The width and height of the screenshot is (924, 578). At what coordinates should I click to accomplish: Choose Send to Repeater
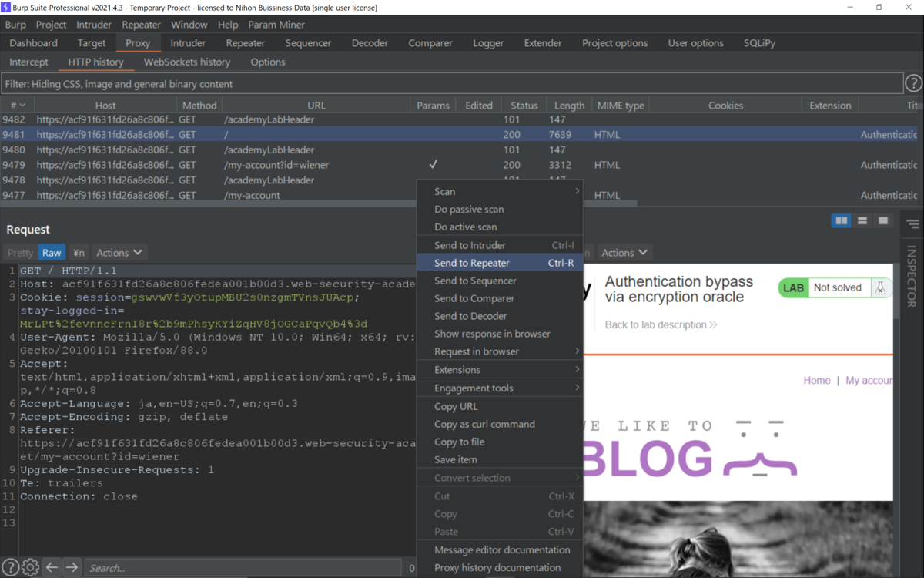click(499, 263)
